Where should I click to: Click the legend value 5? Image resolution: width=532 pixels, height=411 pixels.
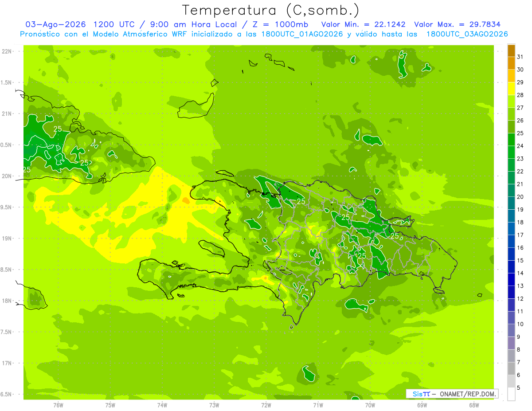pyautogui.click(x=519, y=388)
